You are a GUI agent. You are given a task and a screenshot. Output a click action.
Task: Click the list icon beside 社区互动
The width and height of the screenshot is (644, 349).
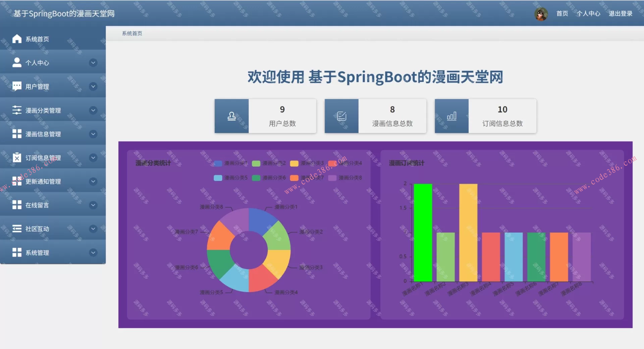click(x=17, y=229)
